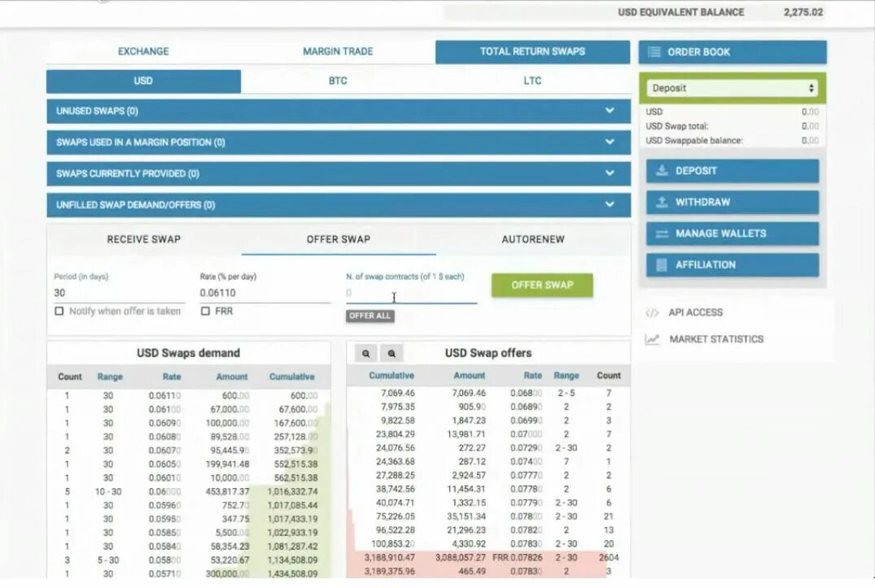This screenshot has width=875, height=588.
Task: Switch to the Margin Trade tab
Action: [338, 50]
